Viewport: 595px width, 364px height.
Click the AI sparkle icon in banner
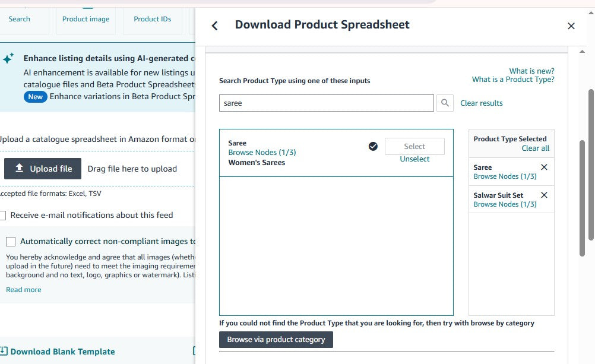[8, 58]
